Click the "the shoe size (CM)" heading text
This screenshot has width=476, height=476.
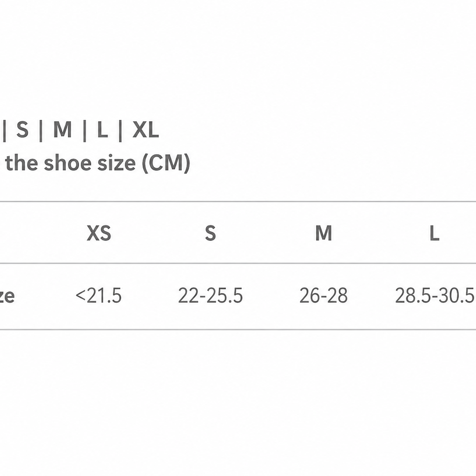coord(98,163)
